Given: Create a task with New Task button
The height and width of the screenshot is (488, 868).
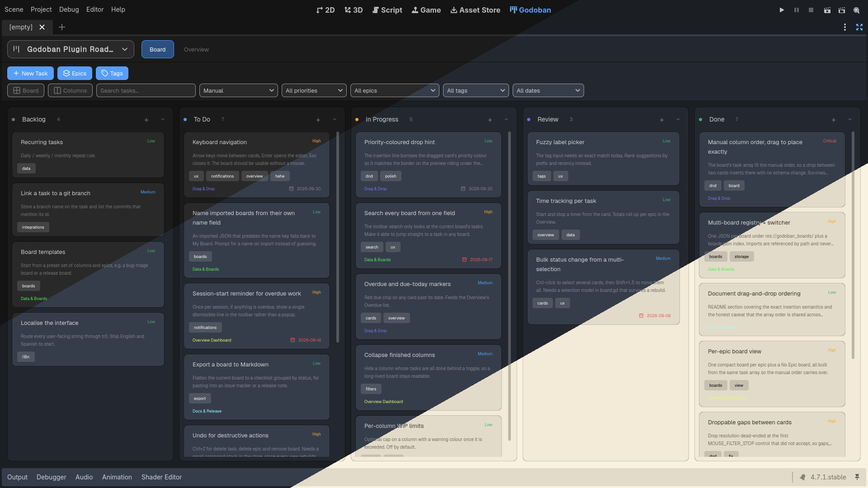Looking at the screenshot, I should [x=30, y=73].
